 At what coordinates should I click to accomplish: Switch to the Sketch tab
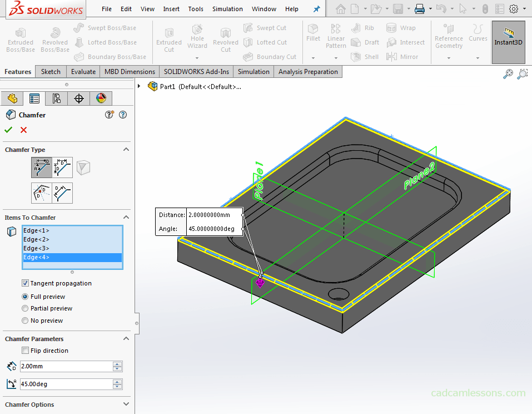pyautogui.click(x=51, y=72)
